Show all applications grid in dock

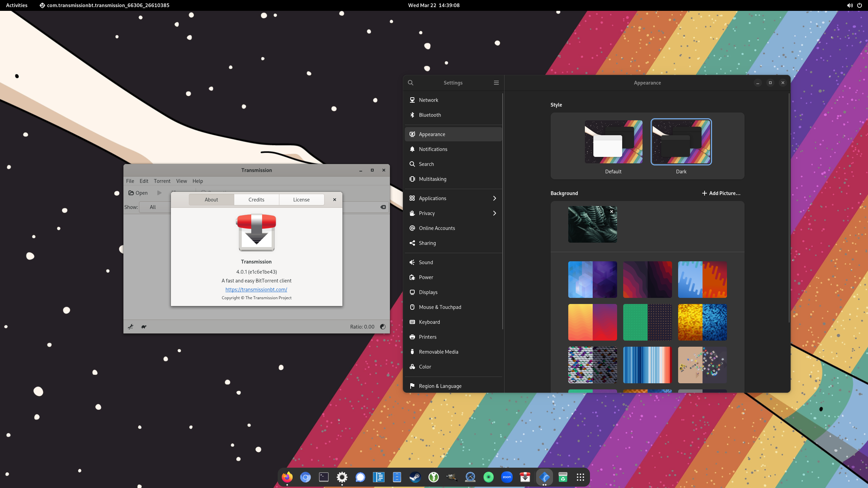point(580,477)
